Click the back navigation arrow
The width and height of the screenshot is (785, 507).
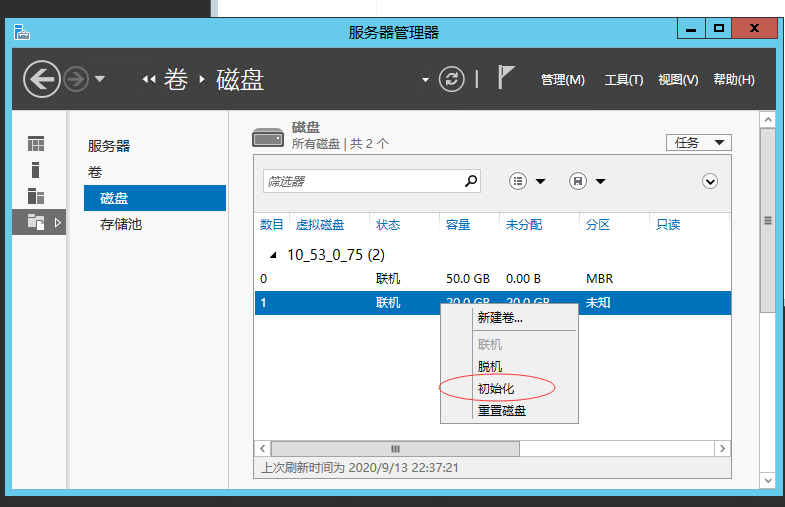pyautogui.click(x=42, y=79)
